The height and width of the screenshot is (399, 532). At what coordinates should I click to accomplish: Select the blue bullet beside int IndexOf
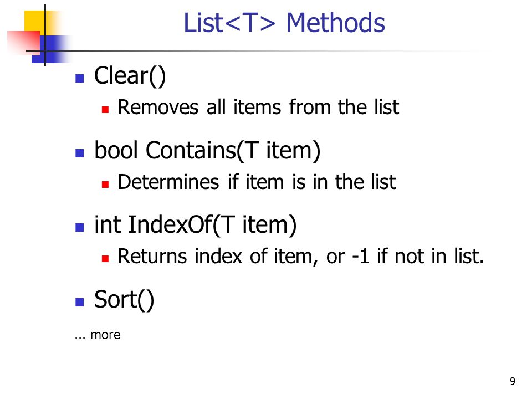click(80, 227)
